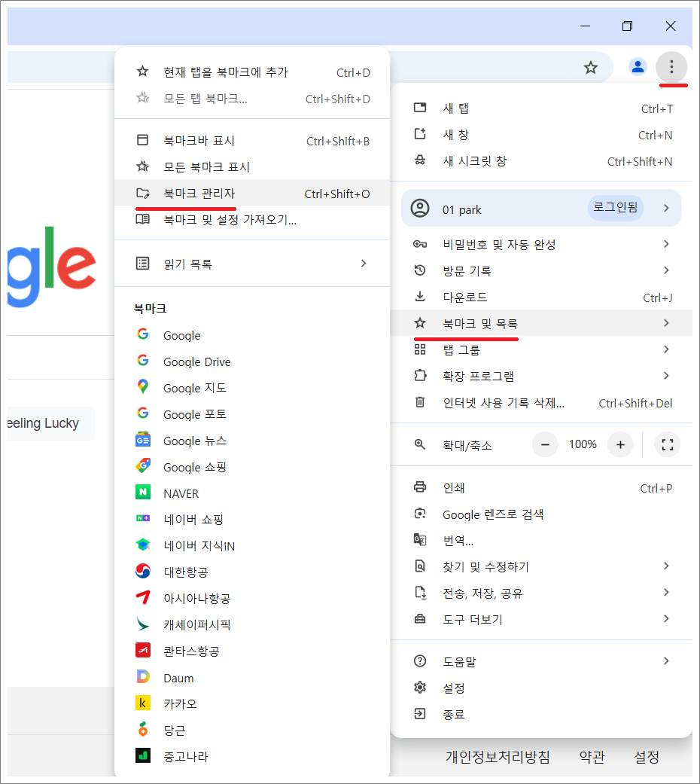700x784 pixels.
Task: Click the Daum bookmark
Action: (178, 677)
